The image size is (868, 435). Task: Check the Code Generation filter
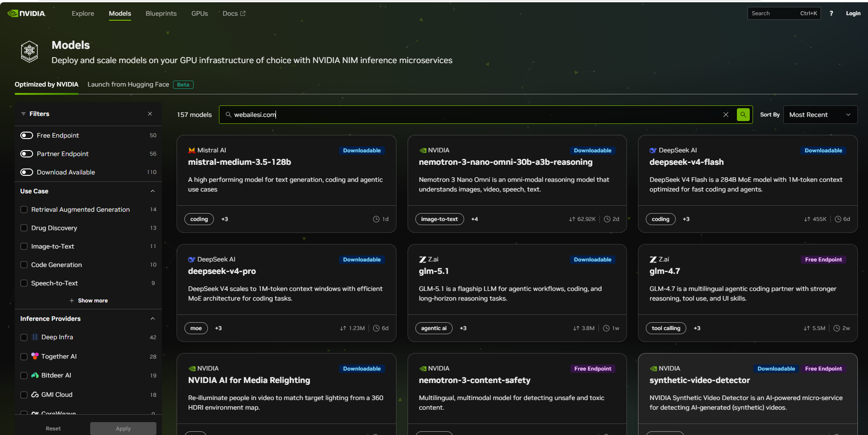tap(24, 265)
